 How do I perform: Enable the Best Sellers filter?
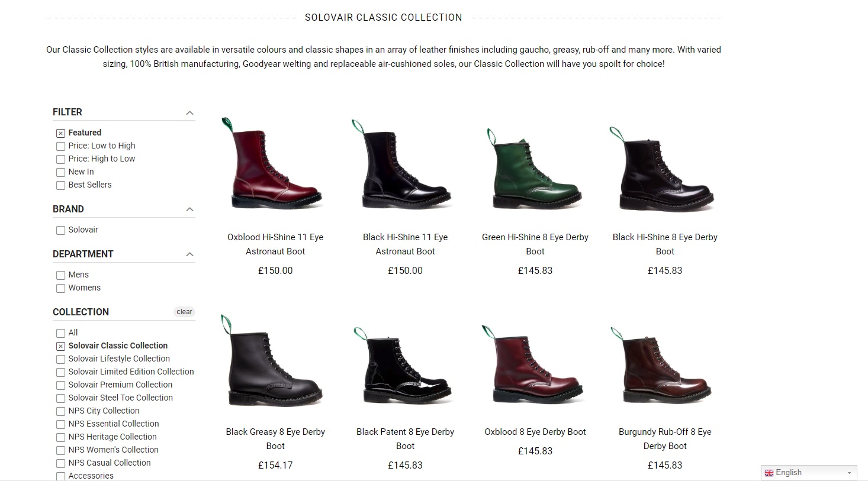click(x=60, y=185)
